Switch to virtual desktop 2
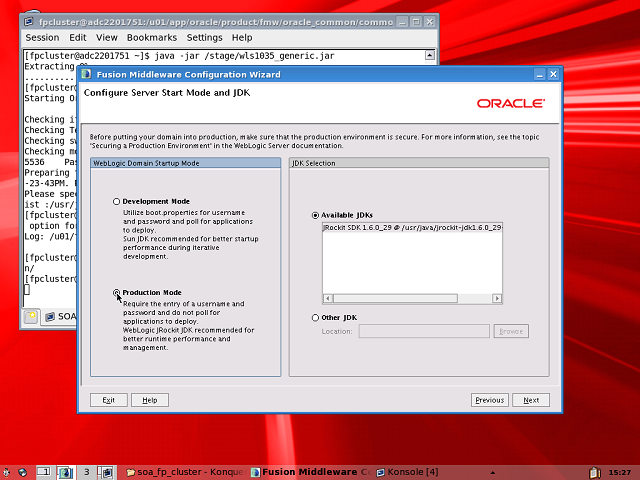This screenshot has height=480, width=640. pyautogui.click(x=65, y=472)
